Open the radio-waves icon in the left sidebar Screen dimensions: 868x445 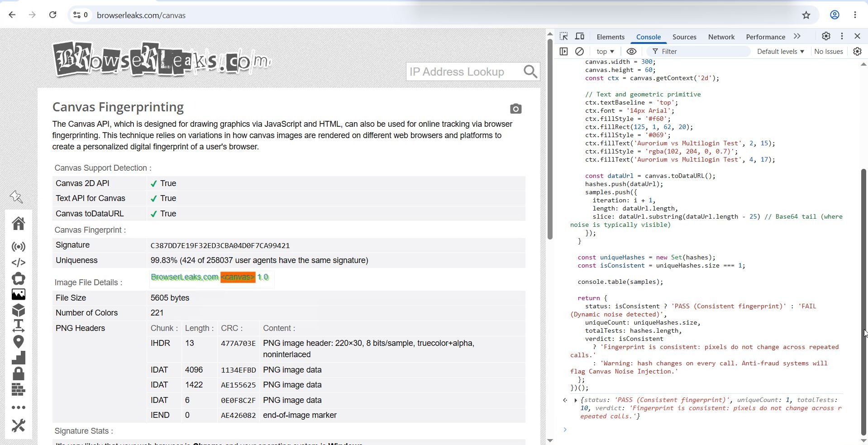pyautogui.click(x=19, y=247)
